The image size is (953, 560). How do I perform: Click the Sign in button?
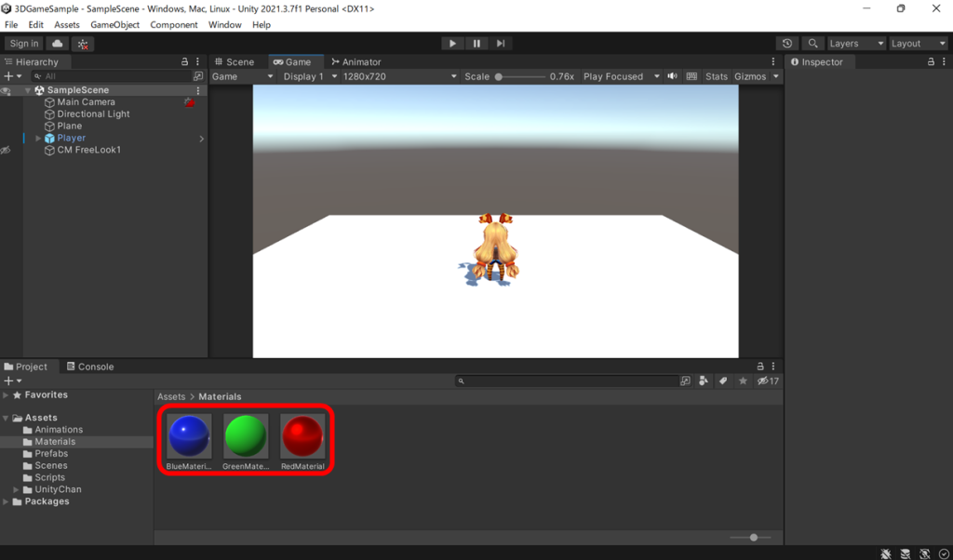point(23,43)
